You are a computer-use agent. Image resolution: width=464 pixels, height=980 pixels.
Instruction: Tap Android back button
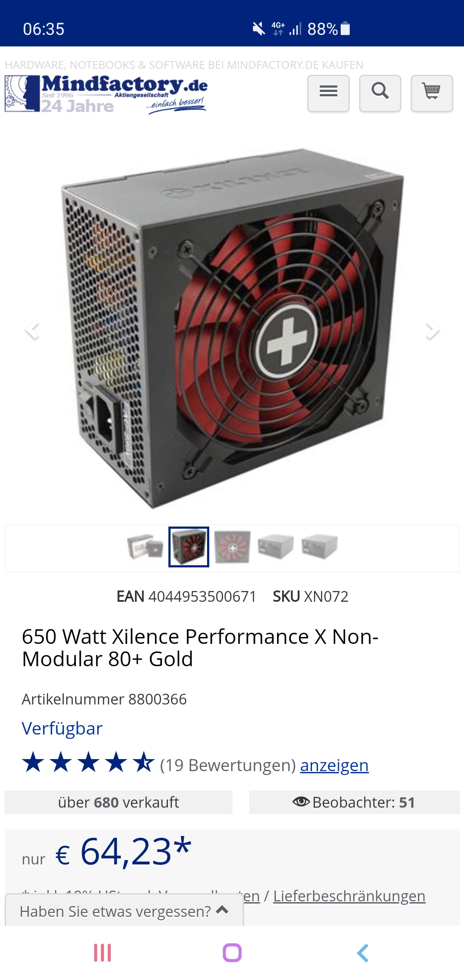click(x=362, y=952)
